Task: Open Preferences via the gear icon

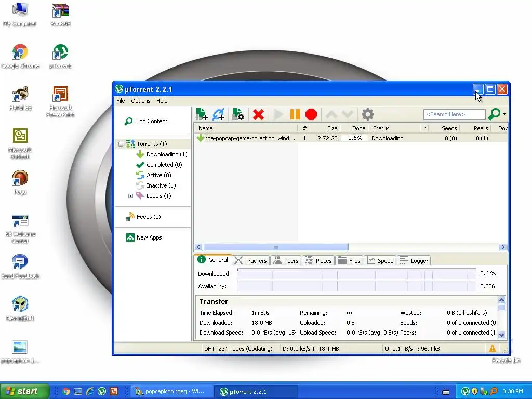Action: (x=368, y=115)
